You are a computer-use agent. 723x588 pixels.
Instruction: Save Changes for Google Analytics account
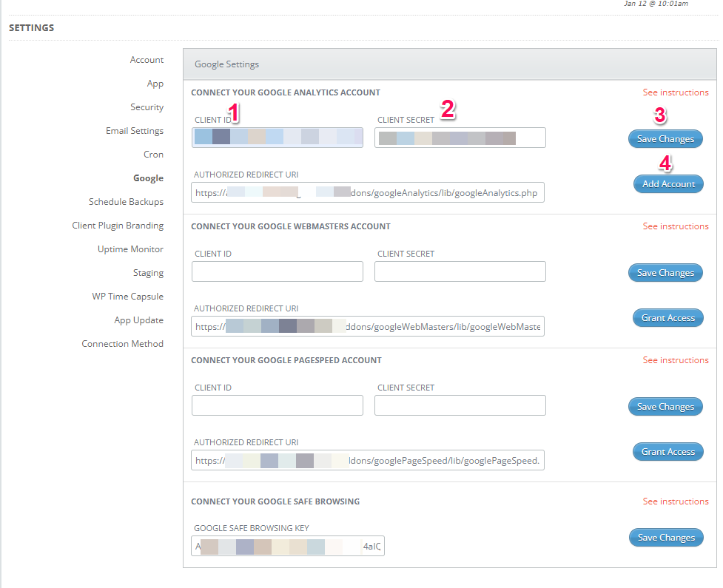click(x=665, y=139)
